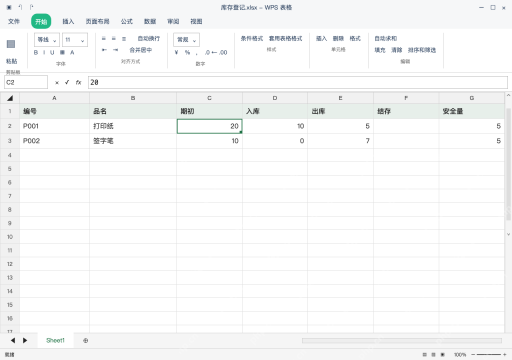Open the number format dropdown (常规)
Screen dimensions: 512x360
tap(186, 40)
